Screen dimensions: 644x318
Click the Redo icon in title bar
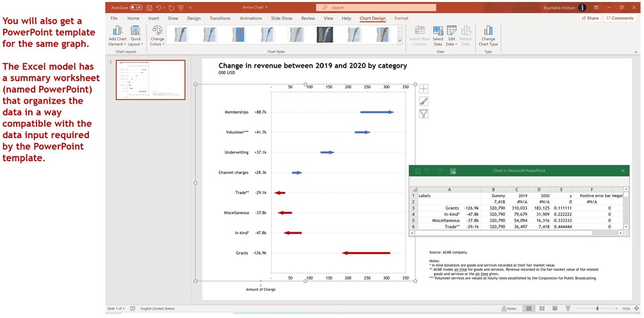(x=171, y=8)
